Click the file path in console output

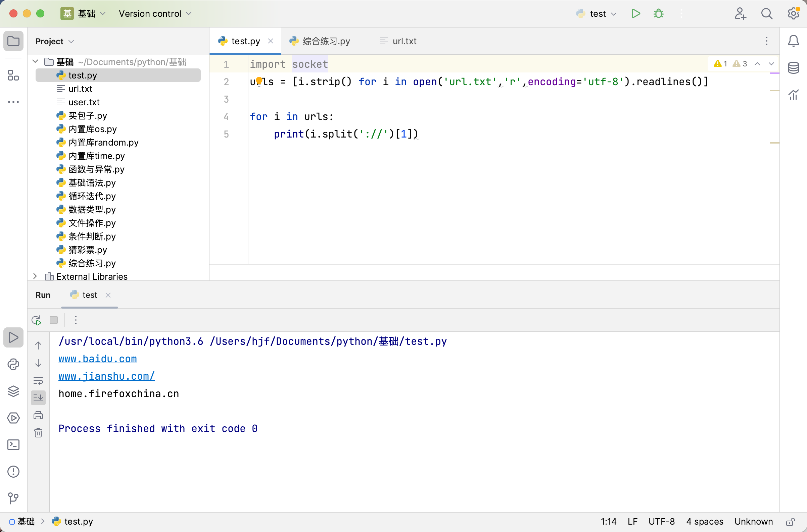tap(328, 341)
